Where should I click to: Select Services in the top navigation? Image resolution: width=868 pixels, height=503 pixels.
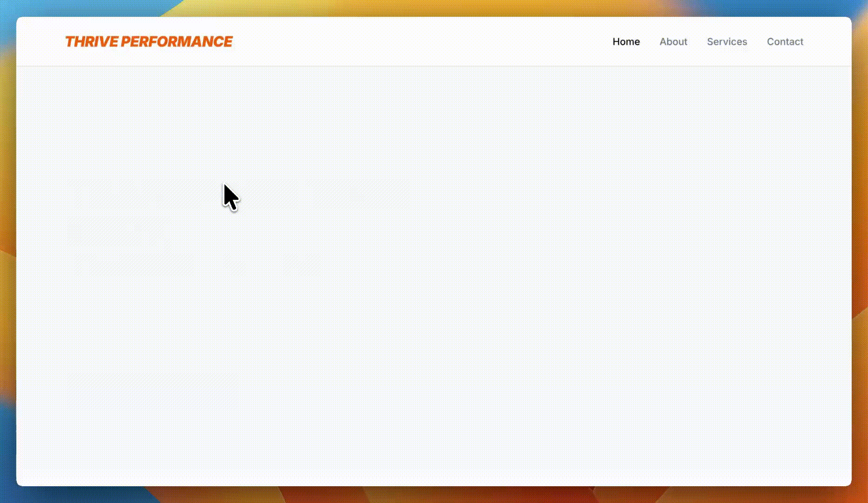click(x=726, y=41)
